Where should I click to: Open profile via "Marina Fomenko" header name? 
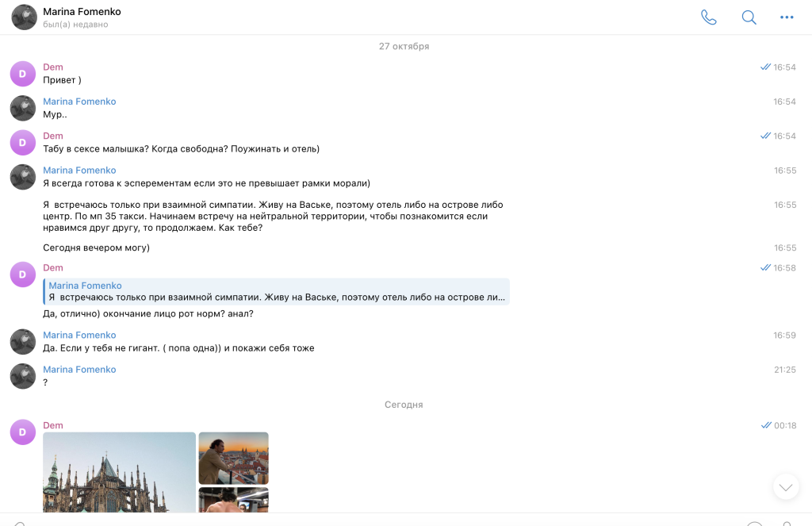(x=82, y=12)
